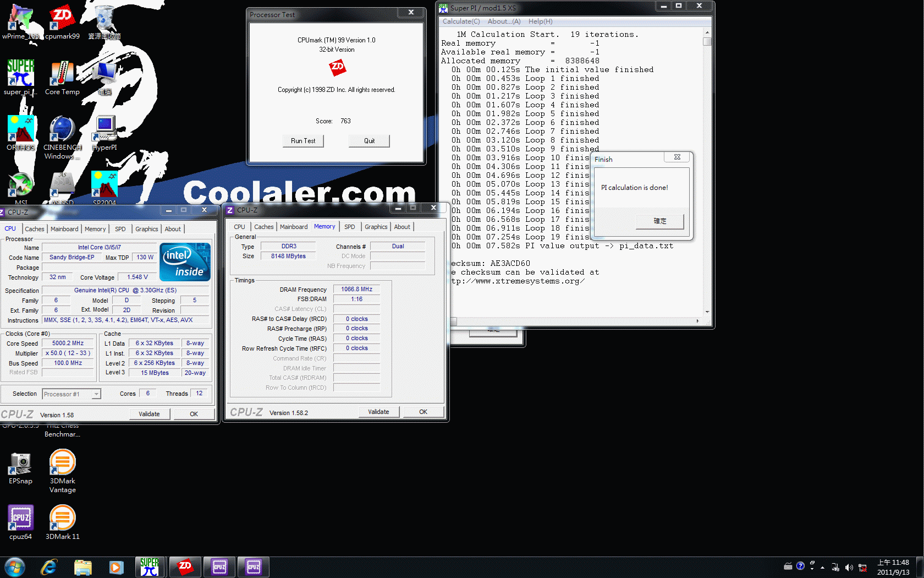This screenshot has width=924, height=578.
Task: Show hidden tray icons arrow
Action: [822, 567]
